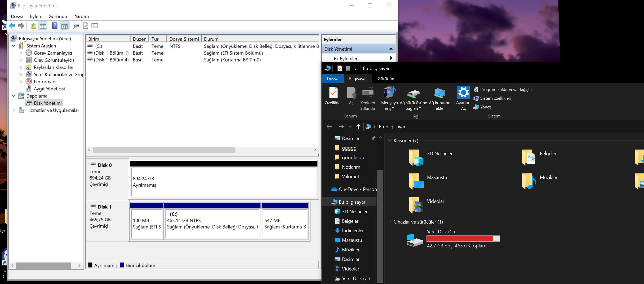Viewport: 644px width, 284px height.
Task: Select Aygıt Yöneticisi in the tree
Action: pyautogui.click(x=49, y=89)
